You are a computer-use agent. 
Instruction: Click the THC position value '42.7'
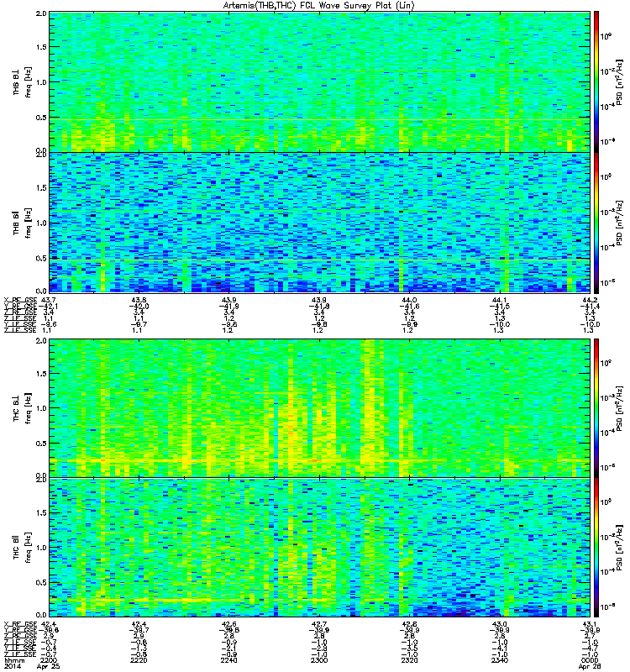pos(319,623)
